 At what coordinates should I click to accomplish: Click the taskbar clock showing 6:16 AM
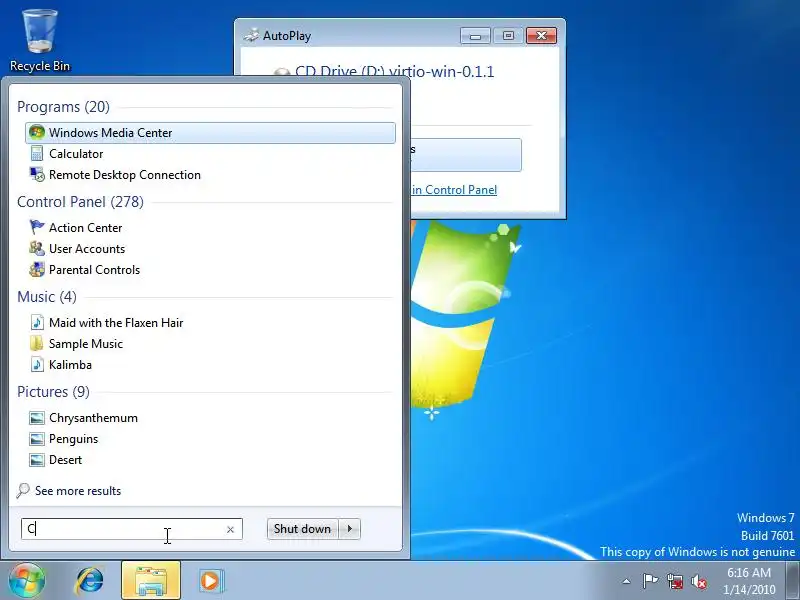749,581
